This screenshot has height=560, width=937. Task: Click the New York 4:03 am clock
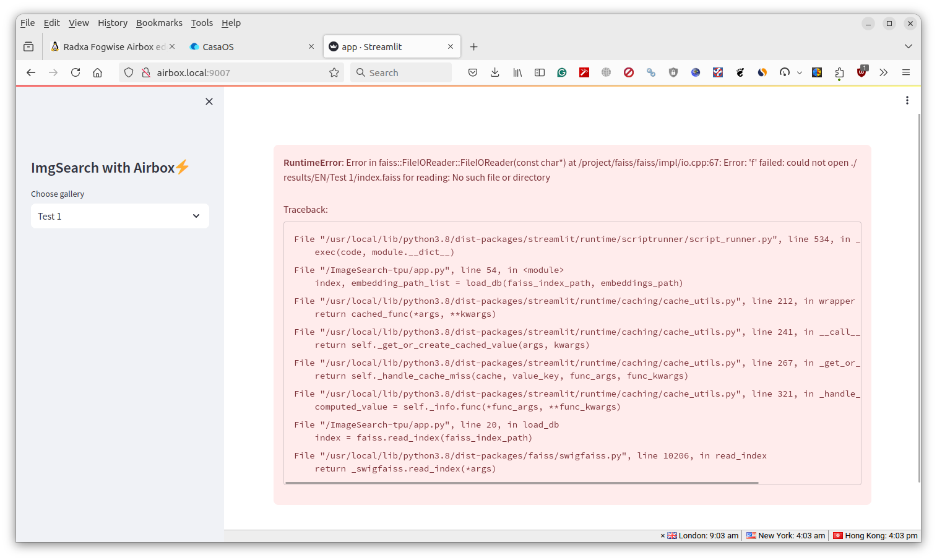coord(785,536)
